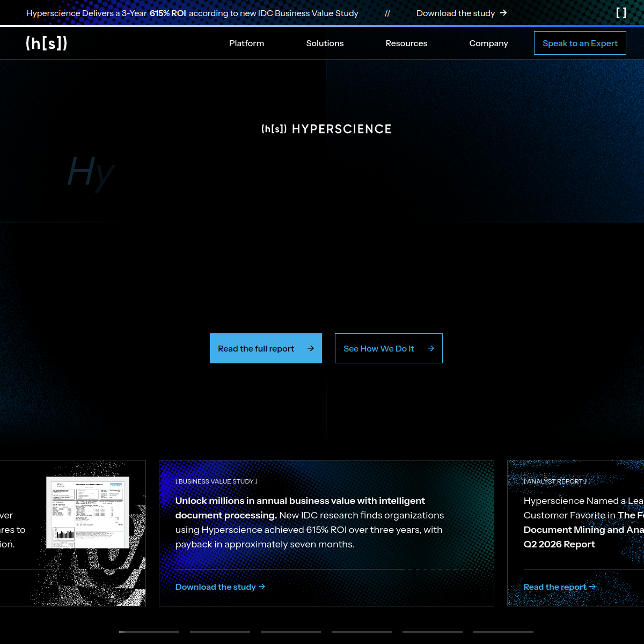Click the [ANALYST REPORT] label
The height and width of the screenshot is (644, 644).
(x=555, y=481)
